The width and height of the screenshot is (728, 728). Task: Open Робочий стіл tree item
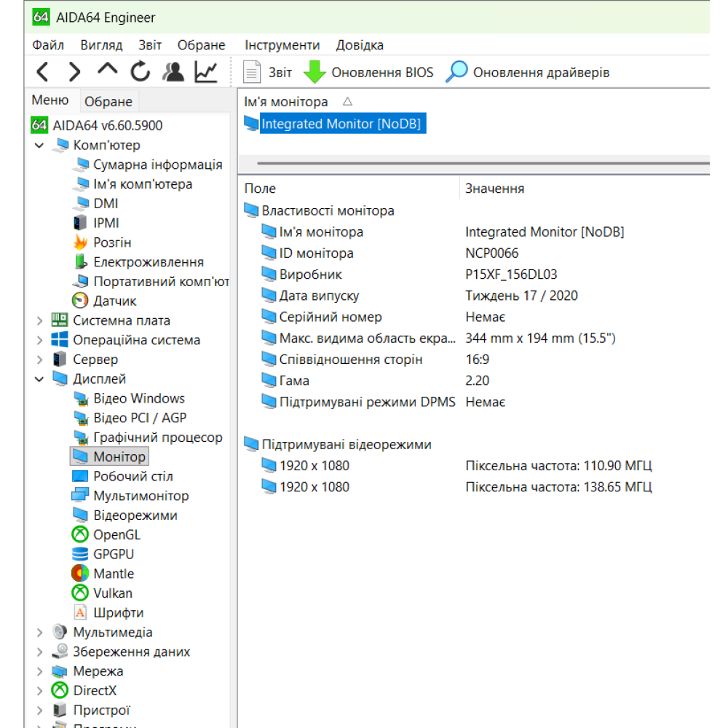click(x=122, y=476)
